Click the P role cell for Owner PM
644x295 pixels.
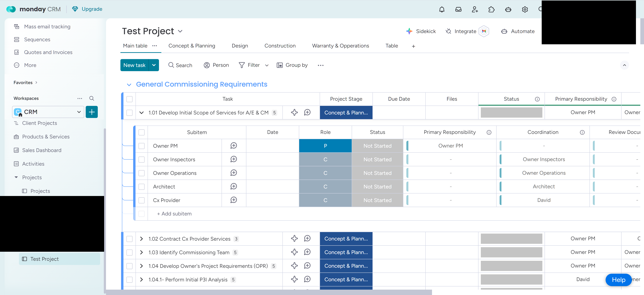pos(325,146)
